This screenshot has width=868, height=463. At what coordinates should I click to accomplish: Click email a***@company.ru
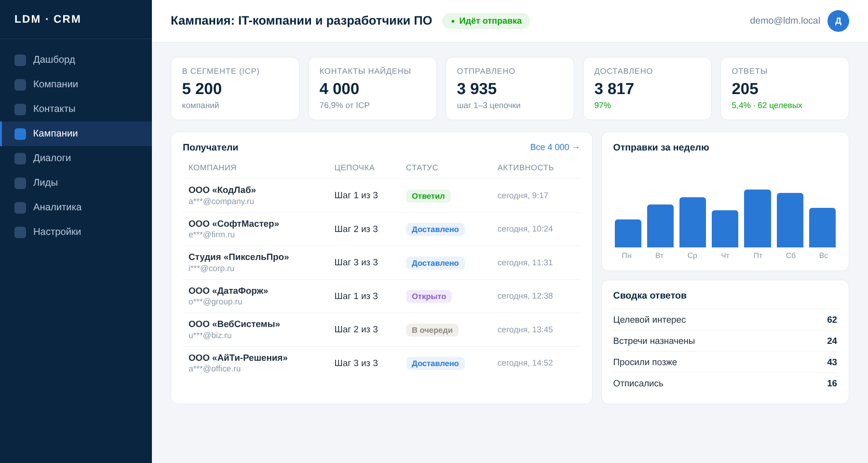pyautogui.click(x=221, y=202)
